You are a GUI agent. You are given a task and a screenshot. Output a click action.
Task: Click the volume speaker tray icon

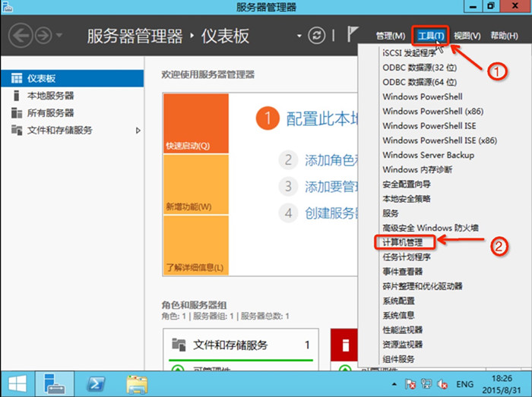[442, 384]
